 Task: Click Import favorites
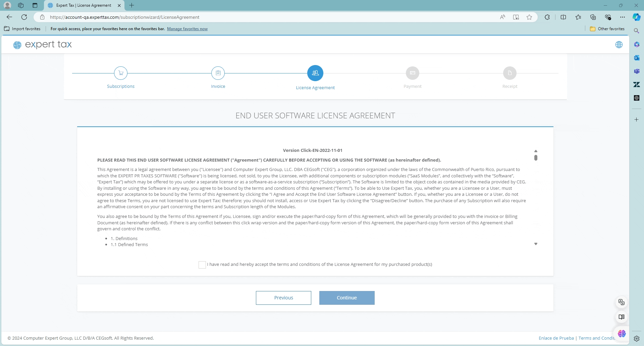pyautogui.click(x=22, y=29)
